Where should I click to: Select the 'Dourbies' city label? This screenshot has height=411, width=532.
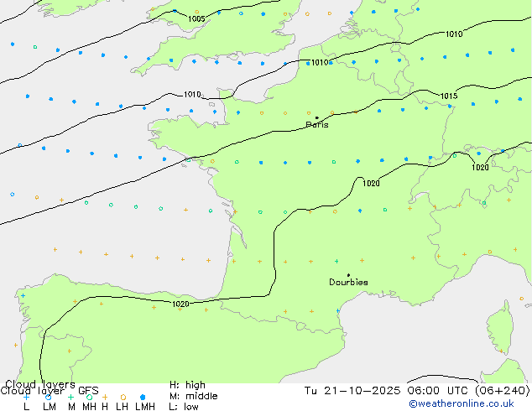click(348, 282)
